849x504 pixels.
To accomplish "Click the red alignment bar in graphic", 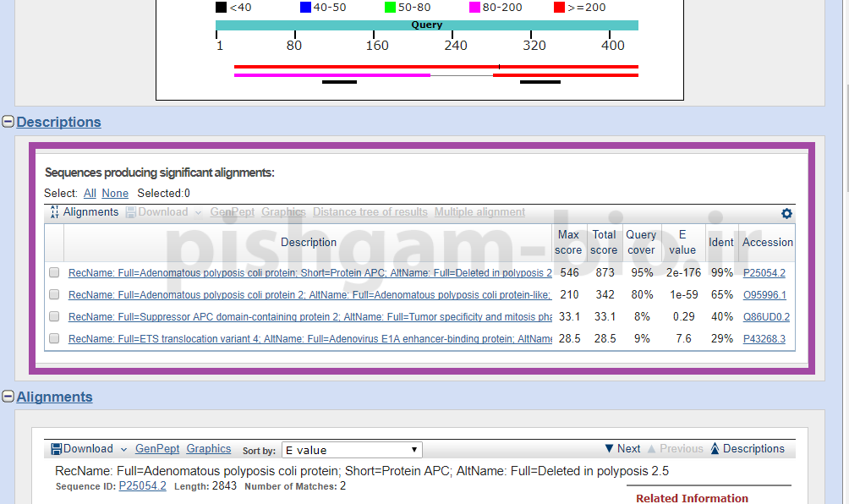I will click(x=435, y=66).
